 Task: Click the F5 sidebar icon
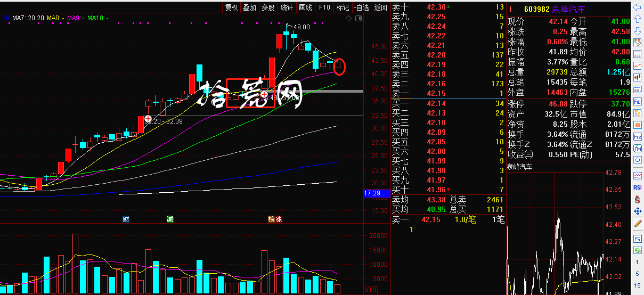(x=637, y=238)
